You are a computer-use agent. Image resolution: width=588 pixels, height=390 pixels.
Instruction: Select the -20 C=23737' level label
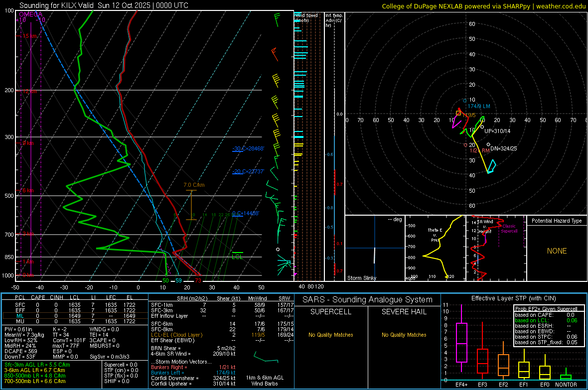click(248, 171)
